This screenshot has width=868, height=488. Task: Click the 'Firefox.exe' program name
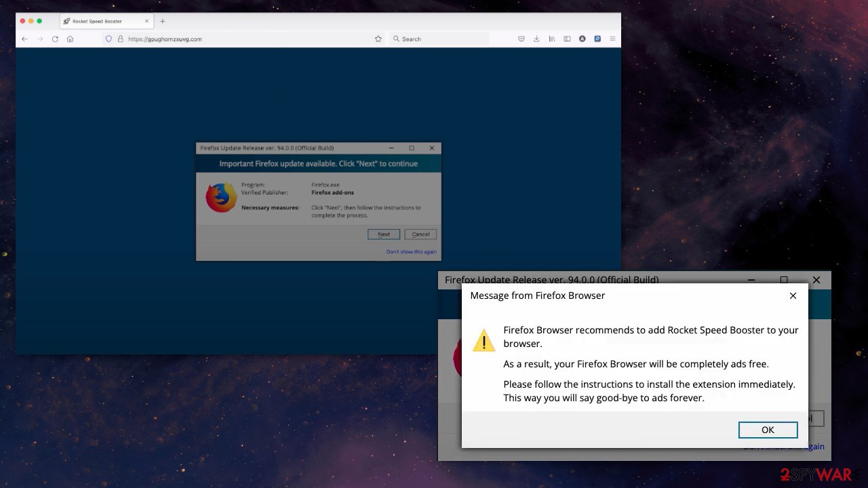325,184
